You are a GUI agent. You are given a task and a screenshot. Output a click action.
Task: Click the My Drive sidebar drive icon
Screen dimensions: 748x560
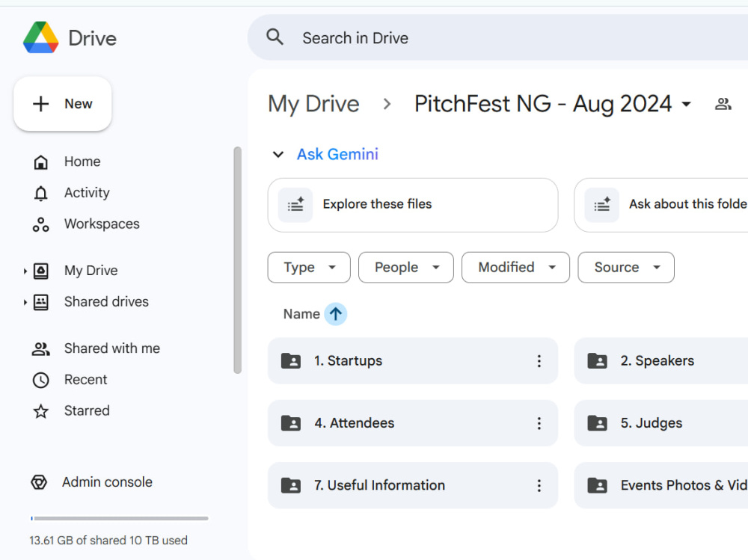click(x=41, y=271)
